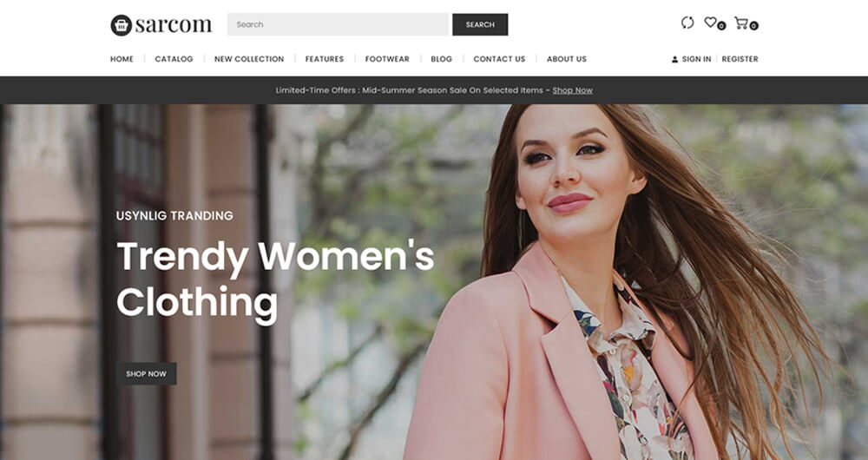Visit the Blog page
Screen dimensions: 868x460
441,59
